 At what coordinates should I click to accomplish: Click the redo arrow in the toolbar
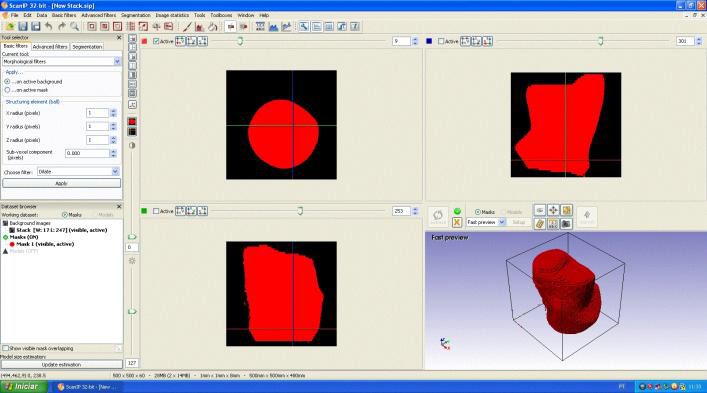(x=61, y=27)
